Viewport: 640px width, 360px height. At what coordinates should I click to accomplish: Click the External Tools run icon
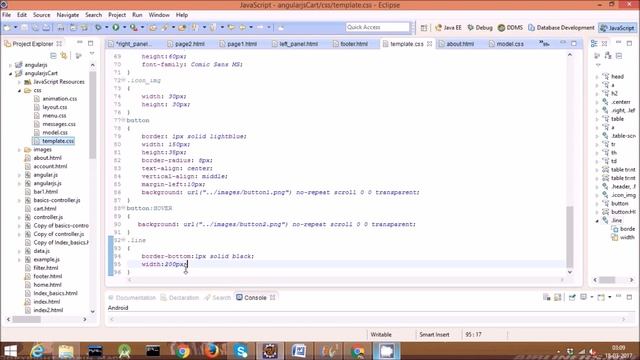coord(133,28)
